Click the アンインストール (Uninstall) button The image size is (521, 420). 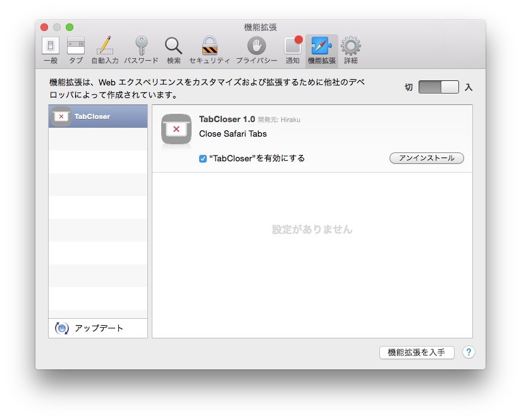click(427, 158)
